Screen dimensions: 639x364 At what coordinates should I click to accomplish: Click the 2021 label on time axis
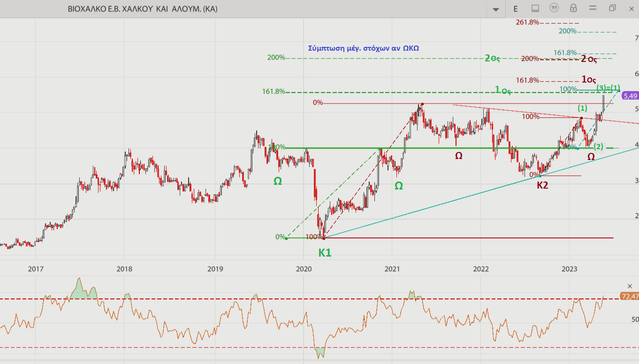[x=392, y=269]
